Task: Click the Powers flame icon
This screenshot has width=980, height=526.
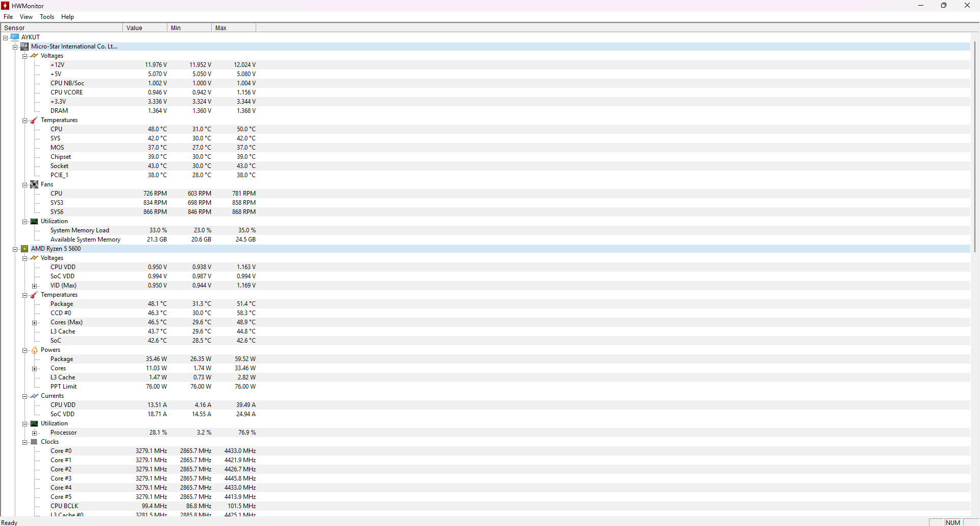Action: pyautogui.click(x=34, y=350)
